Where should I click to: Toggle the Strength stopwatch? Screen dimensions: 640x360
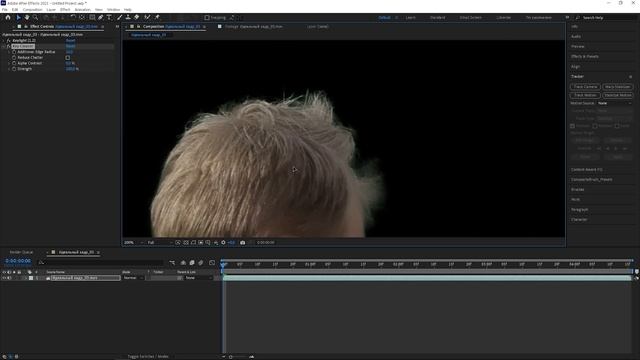point(14,69)
